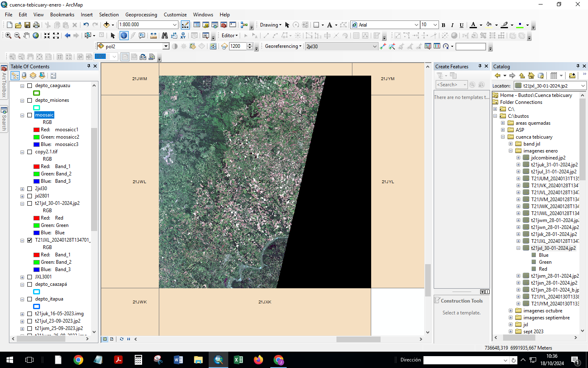Open the Windows menu

(x=203, y=15)
